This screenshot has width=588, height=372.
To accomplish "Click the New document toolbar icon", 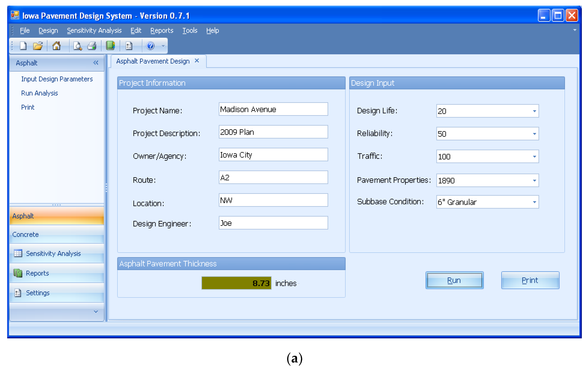I will click(23, 46).
